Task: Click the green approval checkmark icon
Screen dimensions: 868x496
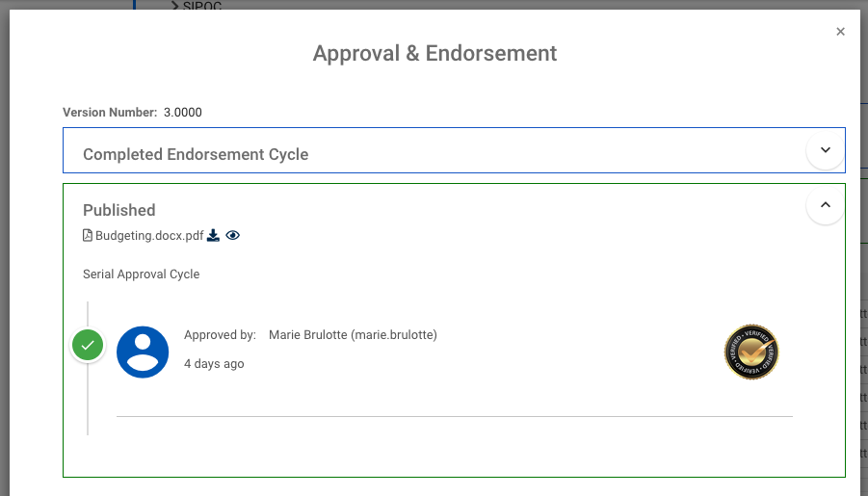Action: pos(88,345)
